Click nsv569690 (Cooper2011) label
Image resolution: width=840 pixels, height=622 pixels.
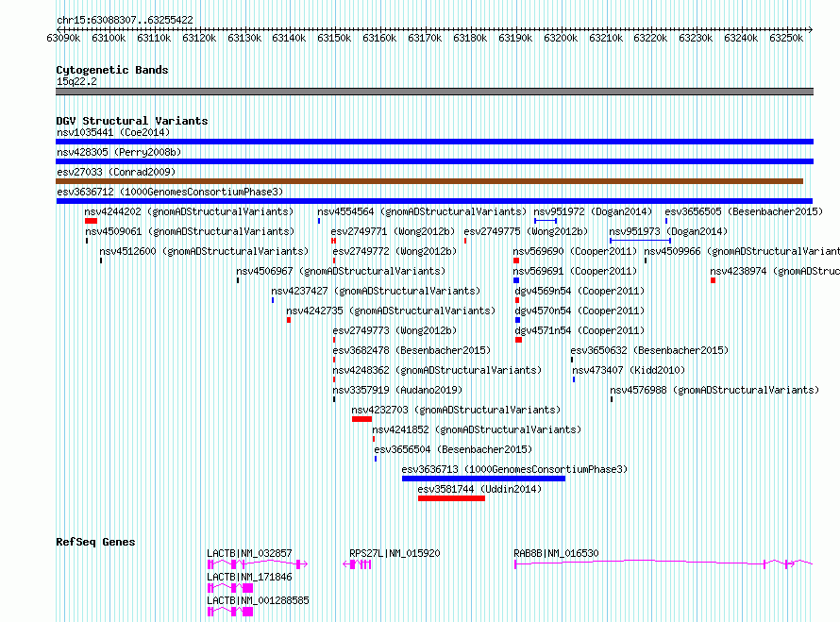(575, 251)
